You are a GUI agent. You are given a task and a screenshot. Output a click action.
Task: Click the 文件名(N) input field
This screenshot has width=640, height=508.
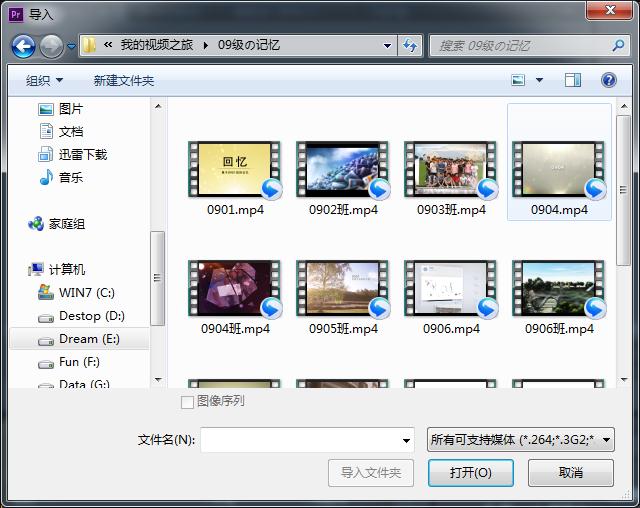point(307,440)
